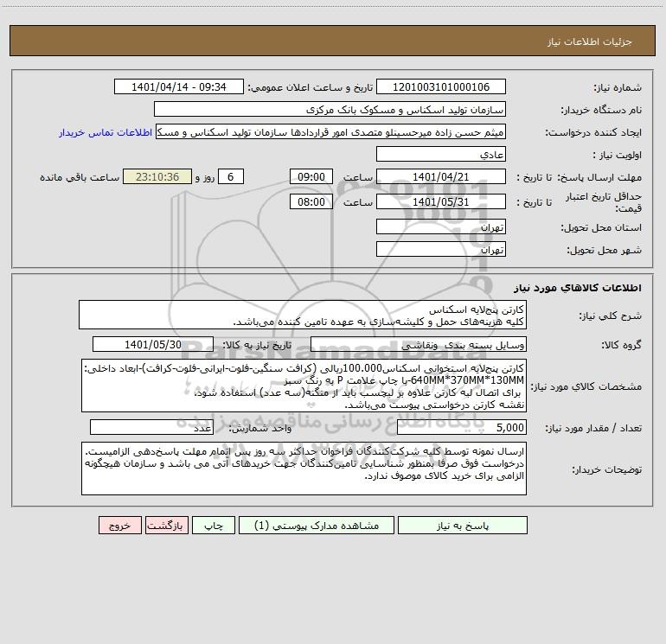666x644 pixels.
Task: Click label 'تاریخ و ساعت اعلان عمومی:'
Action: click(x=310, y=87)
